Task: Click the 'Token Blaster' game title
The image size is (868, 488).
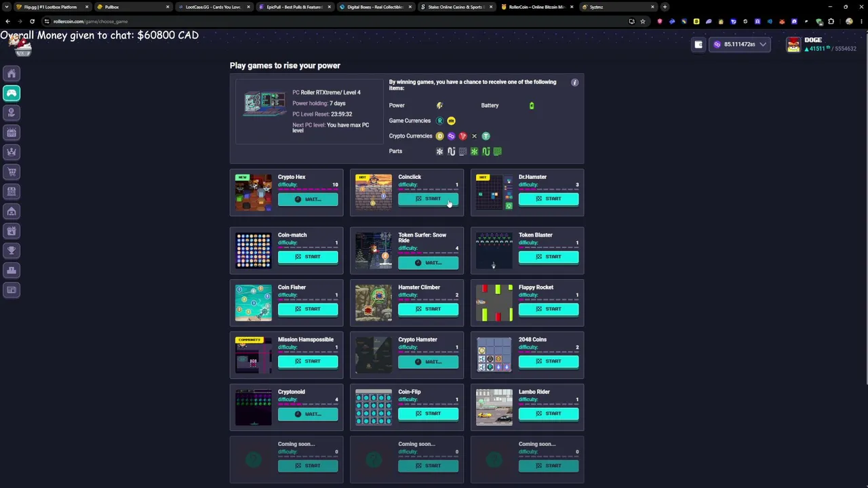Action: click(x=536, y=235)
